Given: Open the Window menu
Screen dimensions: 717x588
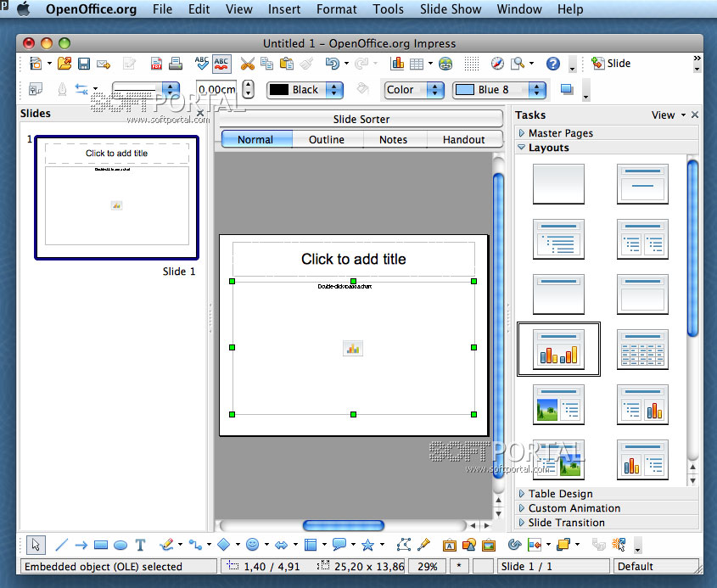Looking at the screenshot, I should click(519, 9).
